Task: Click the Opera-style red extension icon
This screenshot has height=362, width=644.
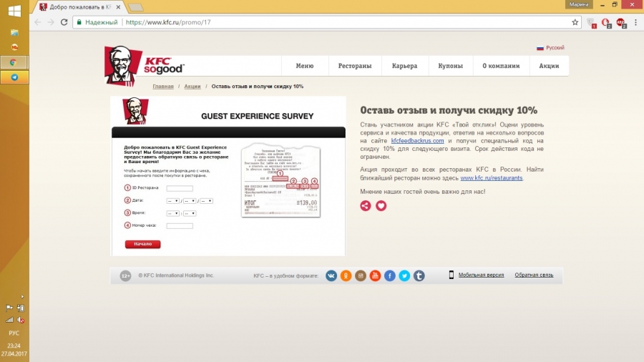Action: (x=605, y=23)
